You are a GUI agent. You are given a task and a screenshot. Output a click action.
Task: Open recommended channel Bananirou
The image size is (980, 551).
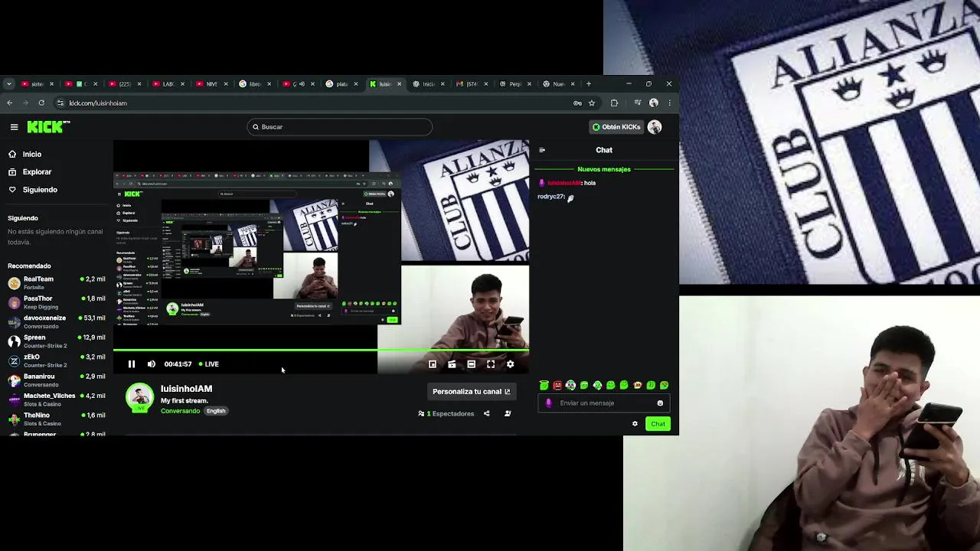click(57, 380)
